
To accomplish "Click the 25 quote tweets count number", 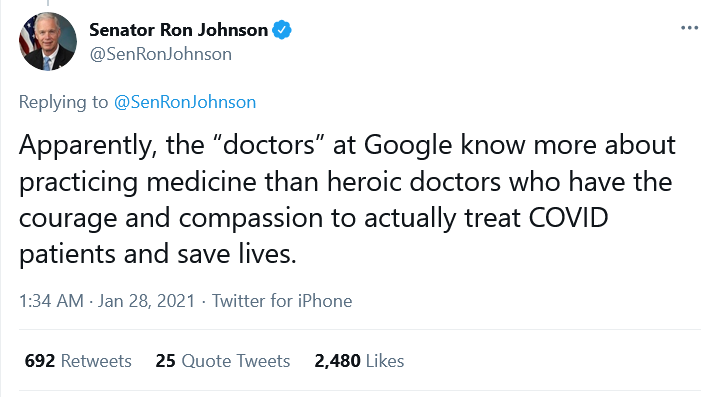I will 166,361.
